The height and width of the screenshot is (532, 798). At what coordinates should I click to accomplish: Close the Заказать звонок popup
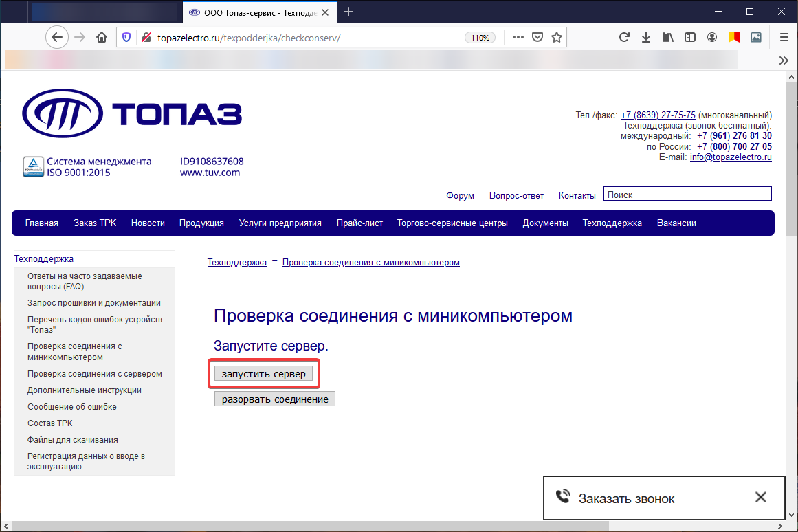click(761, 497)
